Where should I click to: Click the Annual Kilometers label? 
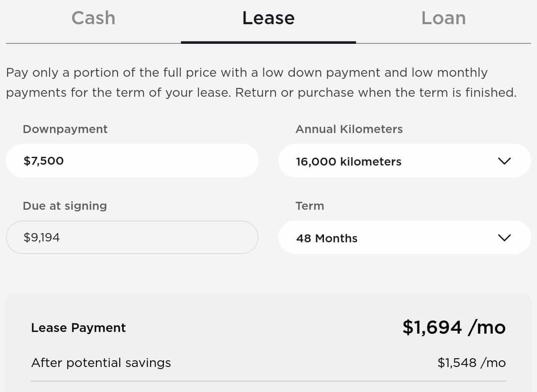coord(349,129)
